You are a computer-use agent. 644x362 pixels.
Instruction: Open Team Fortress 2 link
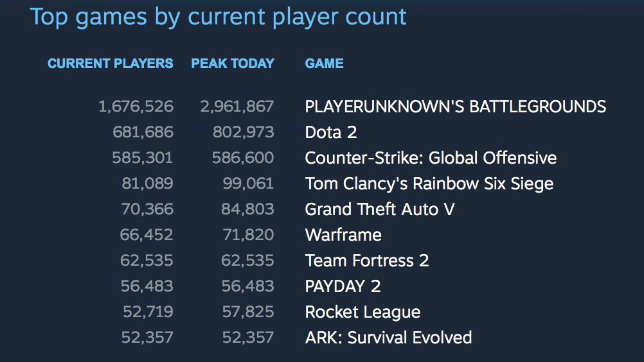[x=367, y=261]
